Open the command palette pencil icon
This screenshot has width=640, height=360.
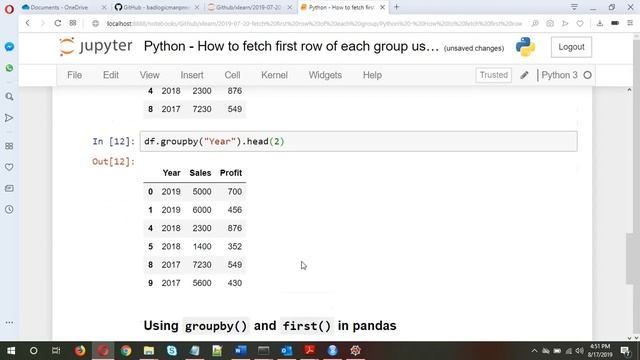[x=524, y=75]
